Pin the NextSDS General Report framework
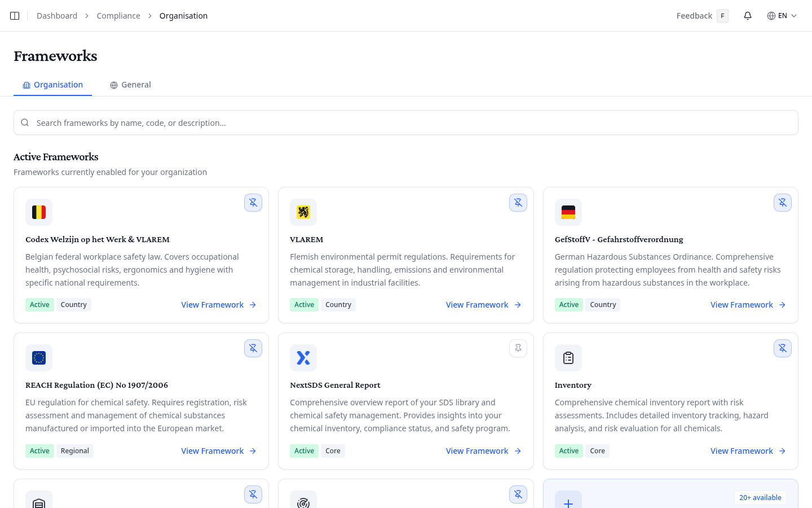 (518, 348)
